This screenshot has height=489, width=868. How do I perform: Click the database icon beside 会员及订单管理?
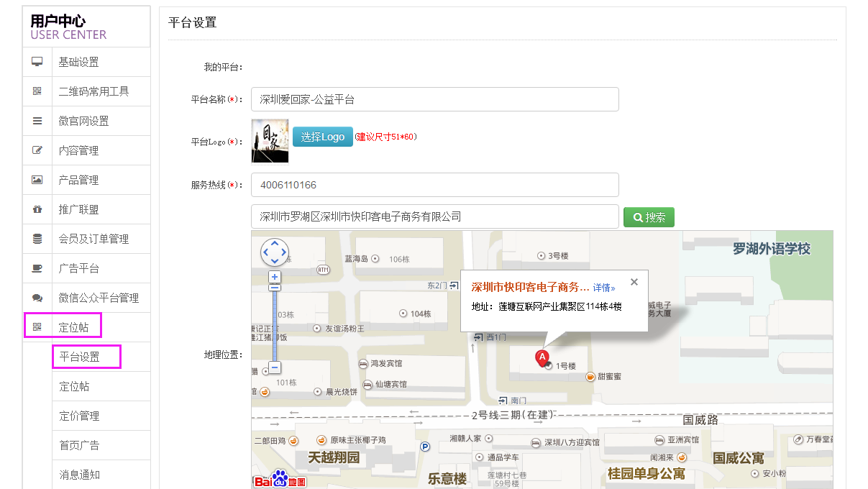[37, 239]
